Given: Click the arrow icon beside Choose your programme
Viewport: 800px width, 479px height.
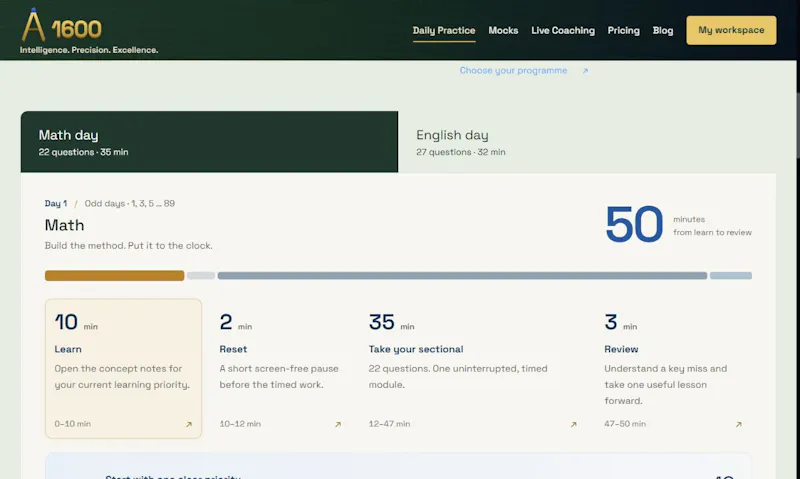Looking at the screenshot, I should pyautogui.click(x=585, y=71).
